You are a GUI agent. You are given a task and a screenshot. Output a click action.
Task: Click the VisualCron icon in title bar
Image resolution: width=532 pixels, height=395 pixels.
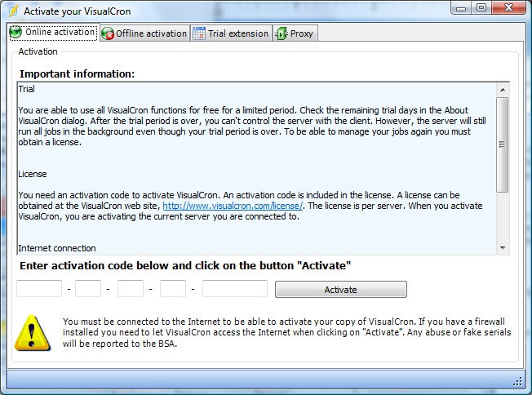click(12, 11)
